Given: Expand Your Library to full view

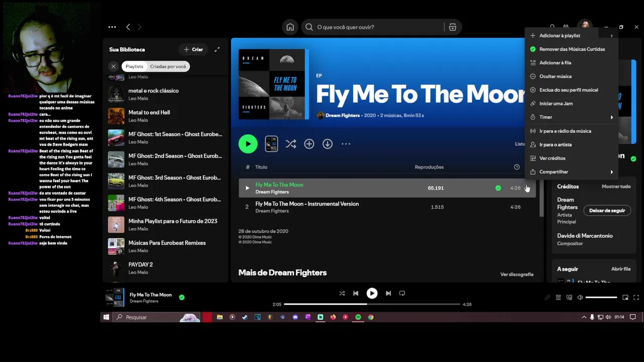Looking at the screenshot, I should (x=217, y=49).
